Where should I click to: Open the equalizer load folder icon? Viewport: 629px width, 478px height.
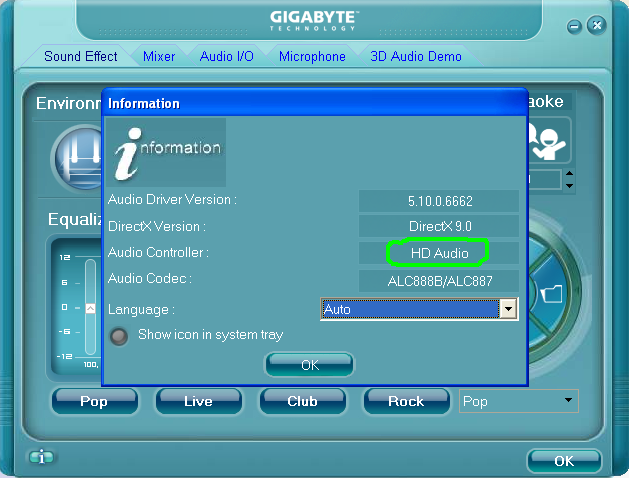[x=552, y=294]
